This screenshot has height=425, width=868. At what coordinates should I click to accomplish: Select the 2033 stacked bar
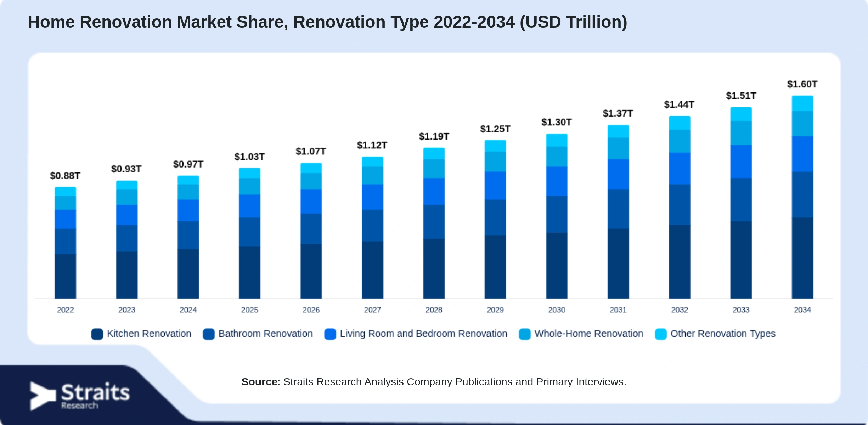741,203
